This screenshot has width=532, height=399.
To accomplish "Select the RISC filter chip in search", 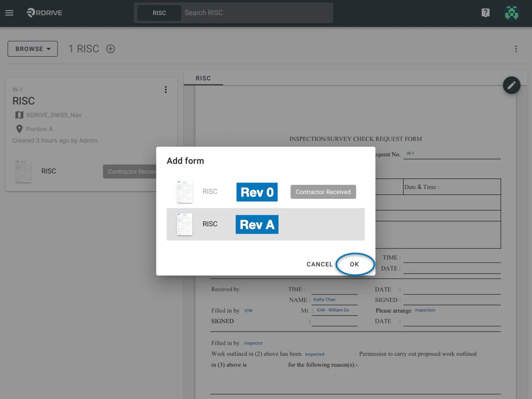I will [x=159, y=12].
